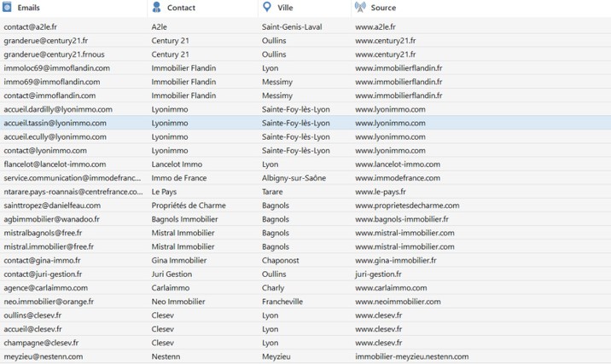Click the Source antenna icon
This screenshot has width=611, height=364.
coord(360,7)
